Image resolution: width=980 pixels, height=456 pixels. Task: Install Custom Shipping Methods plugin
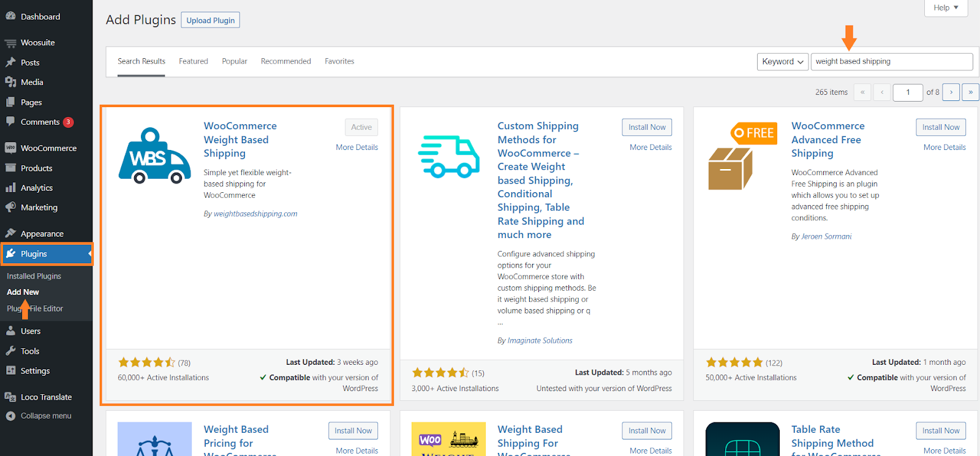(647, 127)
